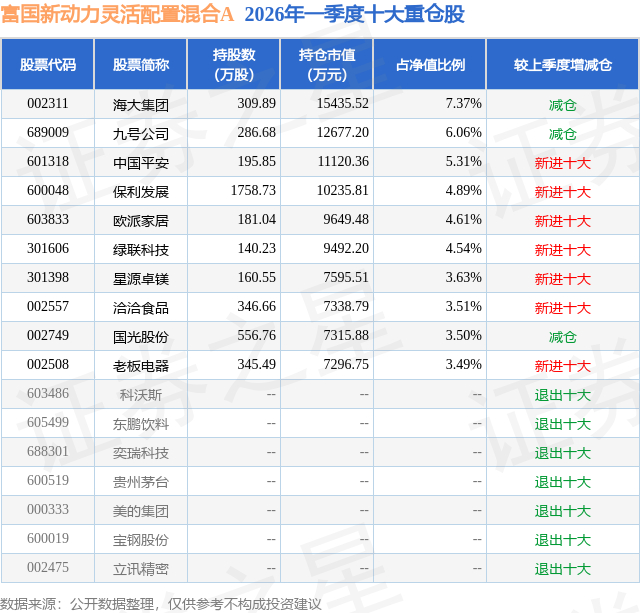The width and height of the screenshot is (640, 613).
Task: Select 贵州茅台 in exited holdings
Action: [141, 482]
